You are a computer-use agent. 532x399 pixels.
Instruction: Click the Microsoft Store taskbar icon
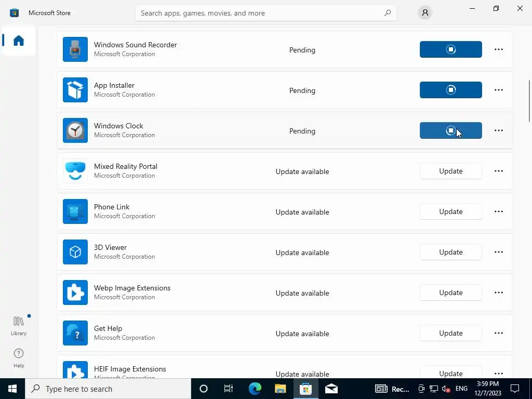[305, 389]
